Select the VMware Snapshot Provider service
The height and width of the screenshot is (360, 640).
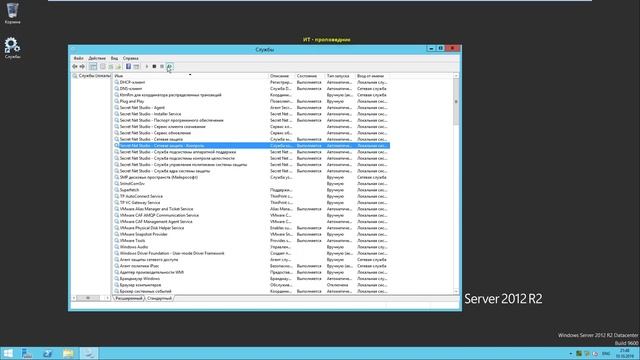coord(251,234)
